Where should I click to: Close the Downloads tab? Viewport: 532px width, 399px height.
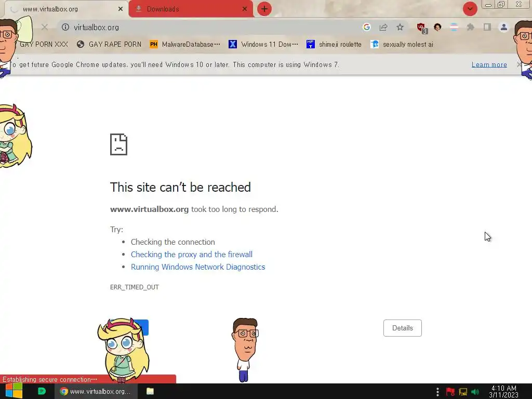point(245,9)
